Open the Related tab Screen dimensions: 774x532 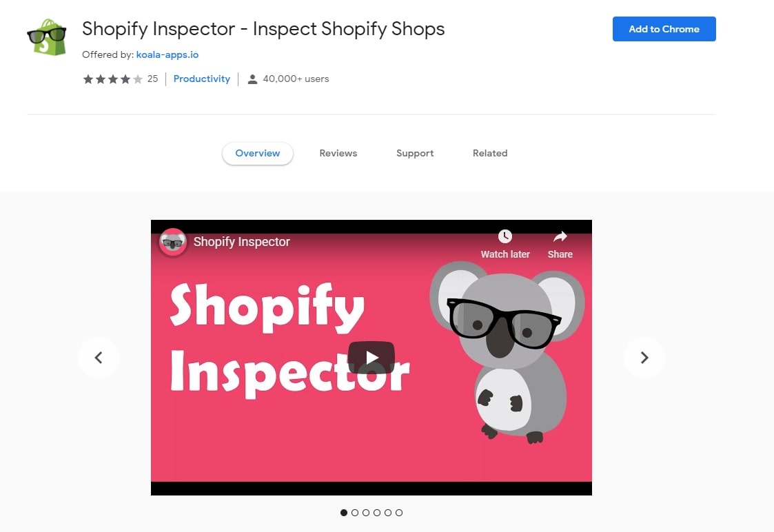tap(490, 153)
